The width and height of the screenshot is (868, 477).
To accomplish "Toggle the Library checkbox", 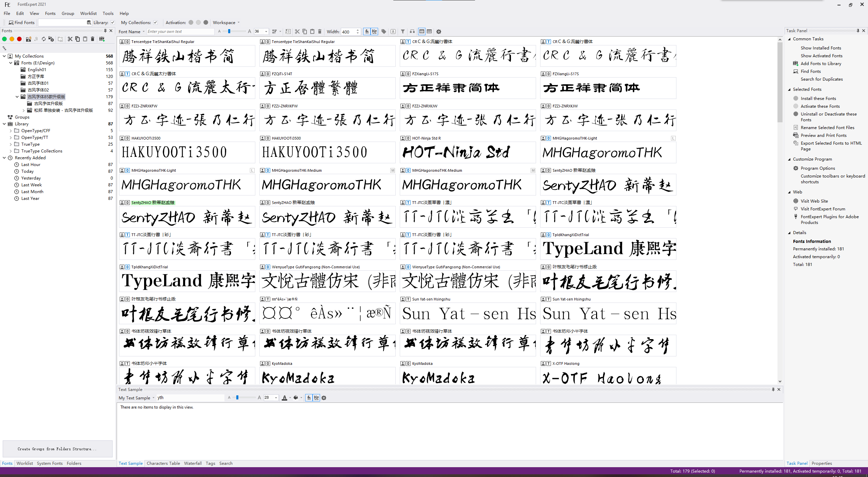I will click(x=113, y=23).
